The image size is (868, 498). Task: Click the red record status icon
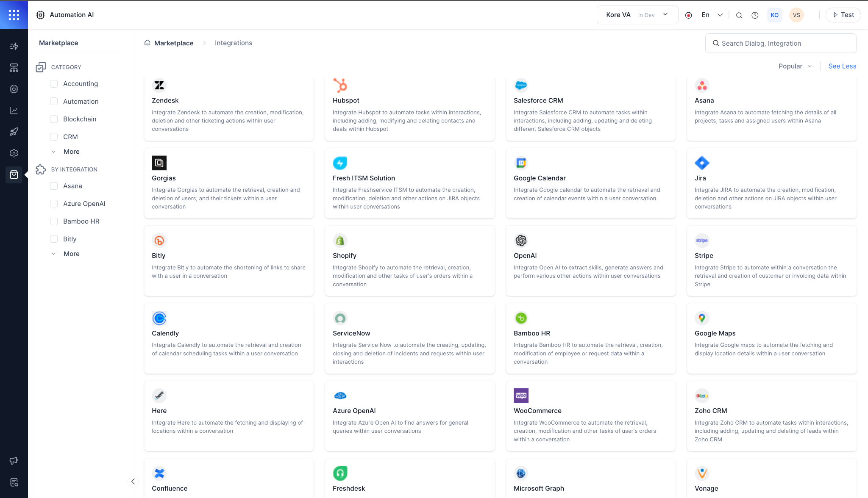(x=689, y=15)
